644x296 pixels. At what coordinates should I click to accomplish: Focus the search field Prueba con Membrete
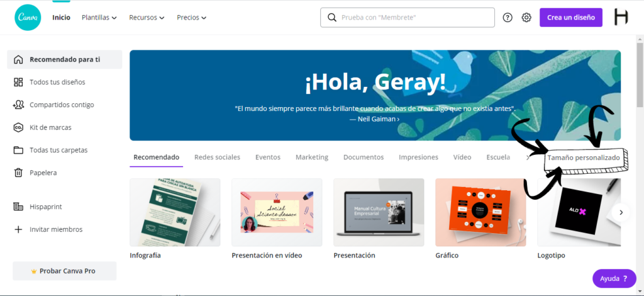point(408,18)
